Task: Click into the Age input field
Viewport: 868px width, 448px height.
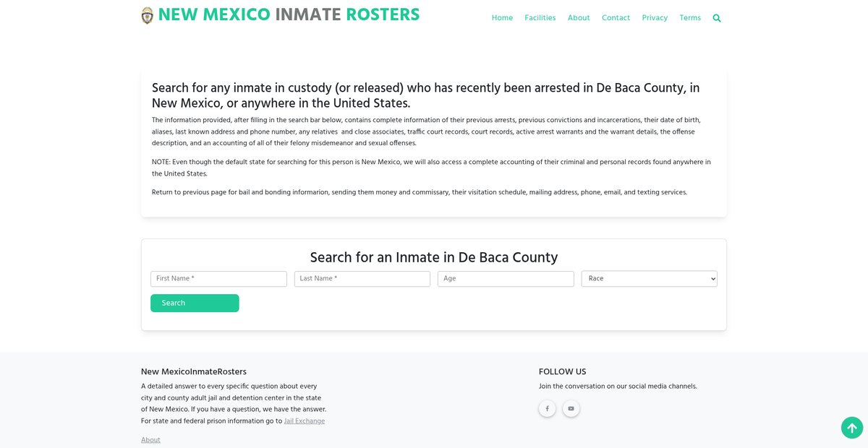Action: pyautogui.click(x=506, y=279)
